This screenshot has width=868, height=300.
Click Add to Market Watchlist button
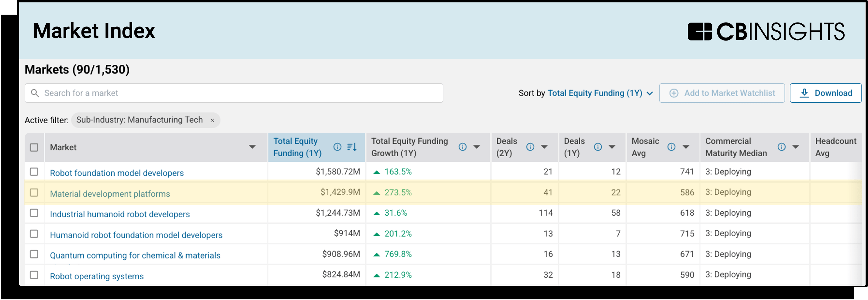[x=722, y=93]
